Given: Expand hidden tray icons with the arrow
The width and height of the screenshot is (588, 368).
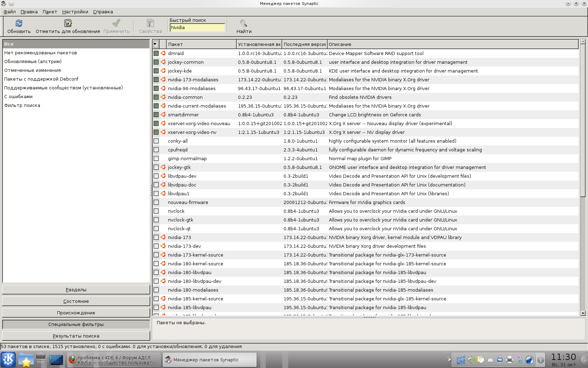Looking at the screenshot, I should tap(449, 360).
